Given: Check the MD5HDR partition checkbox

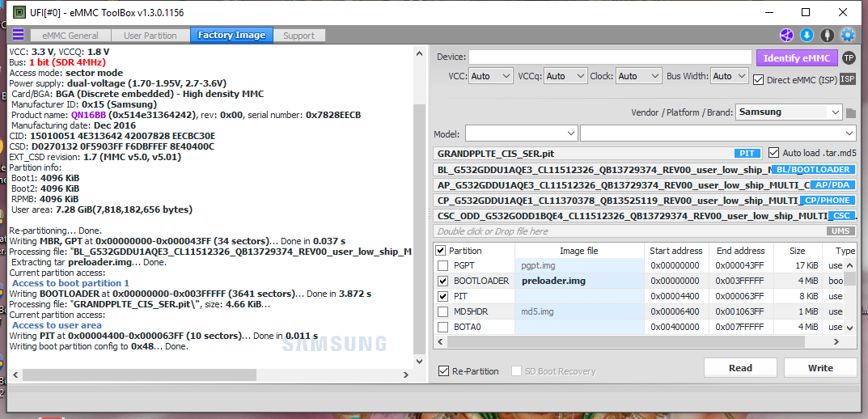Looking at the screenshot, I should [442, 311].
